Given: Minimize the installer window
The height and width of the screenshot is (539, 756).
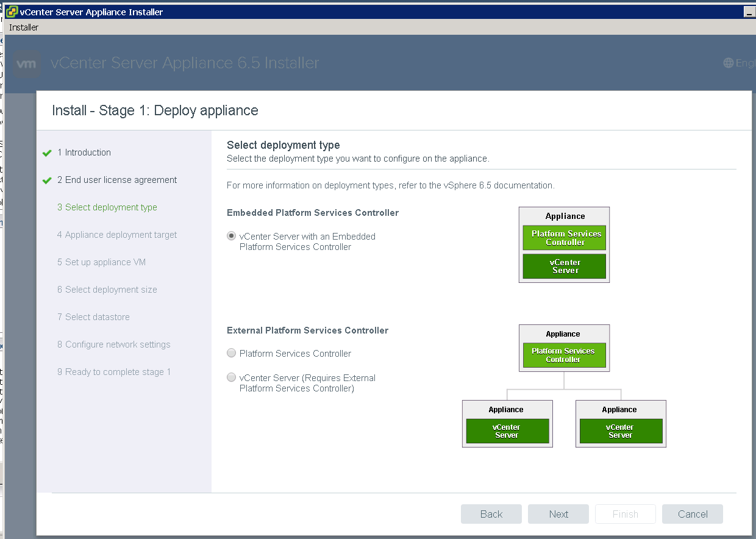Looking at the screenshot, I should [x=749, y=12].
